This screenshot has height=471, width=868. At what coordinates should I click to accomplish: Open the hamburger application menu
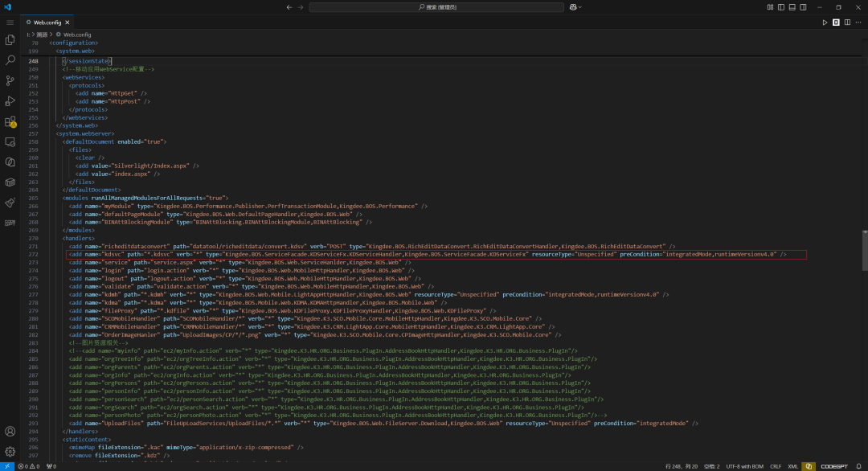click(x=10, y=23)
